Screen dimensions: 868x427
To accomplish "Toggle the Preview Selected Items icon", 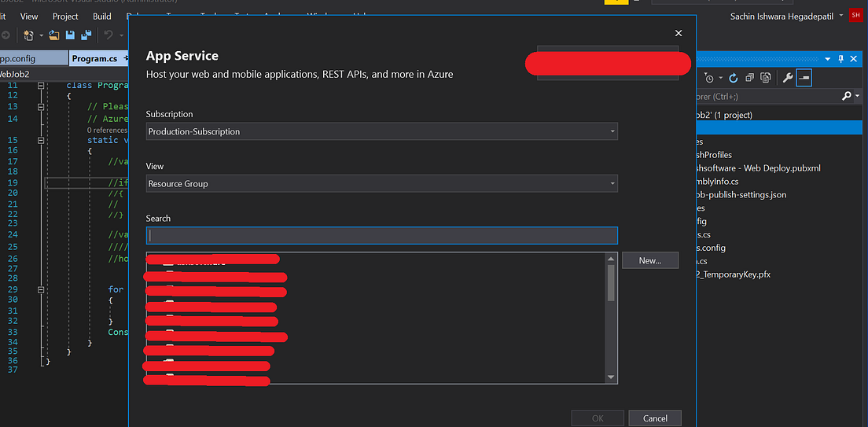I will click(x=804, y=78).
